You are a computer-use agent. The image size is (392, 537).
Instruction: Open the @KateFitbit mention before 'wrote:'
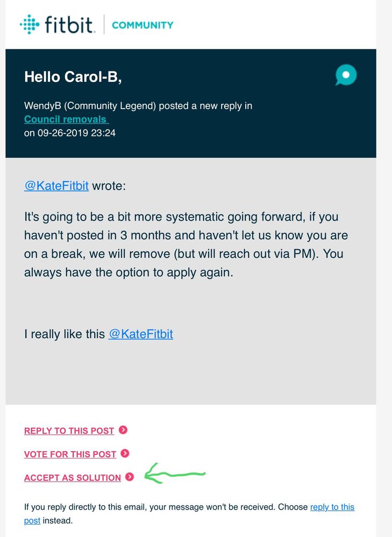tap(56, 185)
